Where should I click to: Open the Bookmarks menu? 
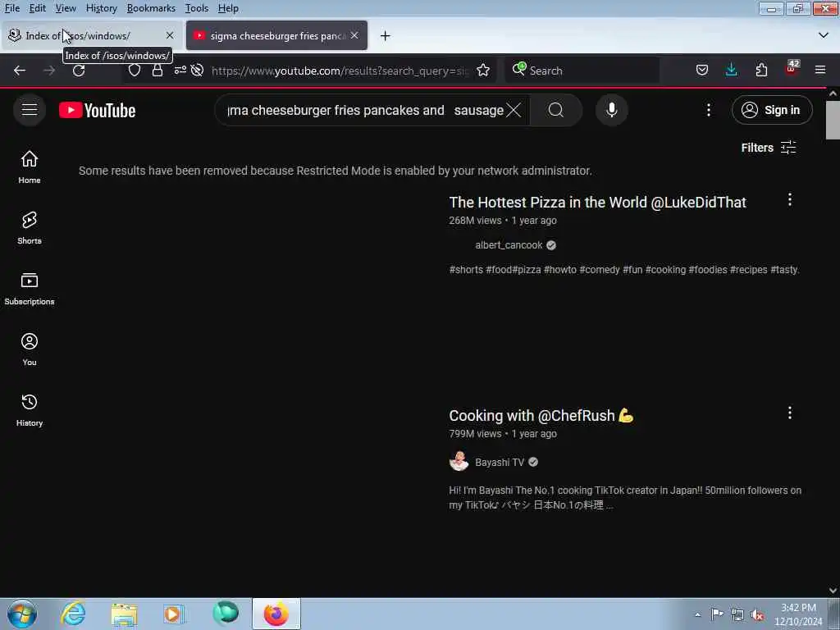[x=151, y=8]
